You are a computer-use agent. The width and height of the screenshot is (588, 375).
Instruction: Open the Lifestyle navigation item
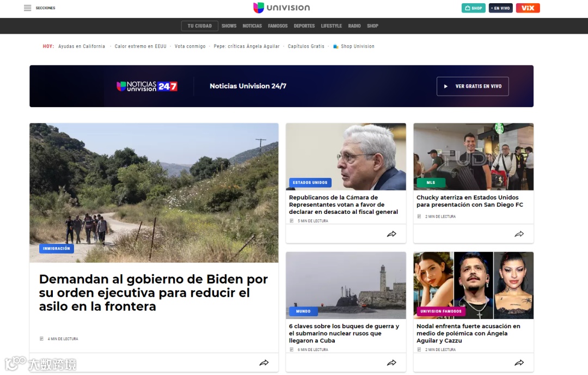(x=331, y=26)
